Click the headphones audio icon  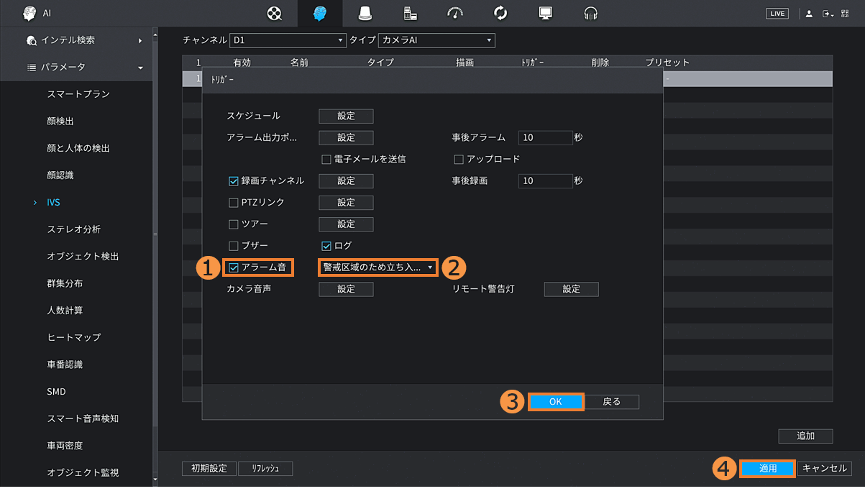click(x=591, y=14)
